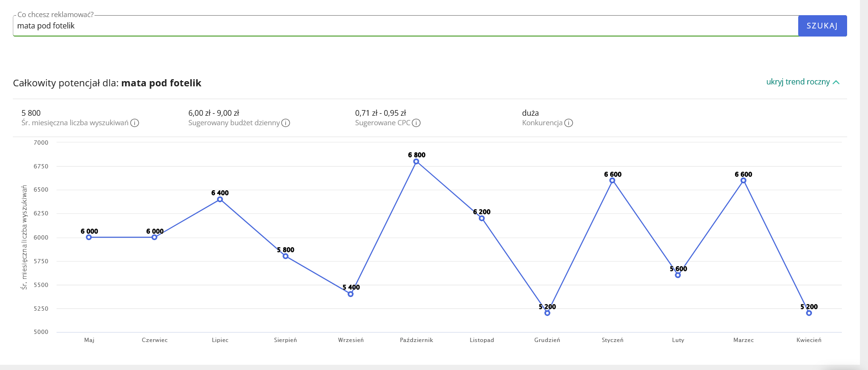Focus the 'Co chcesz reklamować?' search field
Image resolution: width=868 pixels, height=370 pixels.
click(x=404, y=26)
